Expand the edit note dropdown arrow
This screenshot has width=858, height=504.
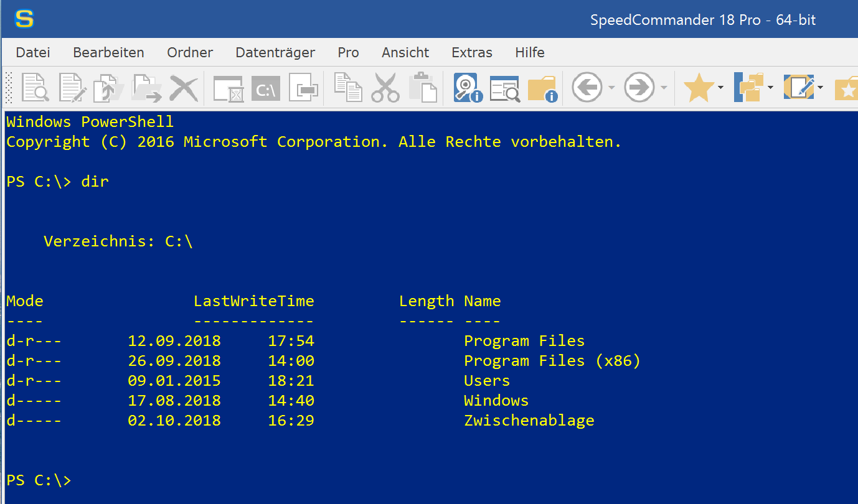[x=820, y=88]
